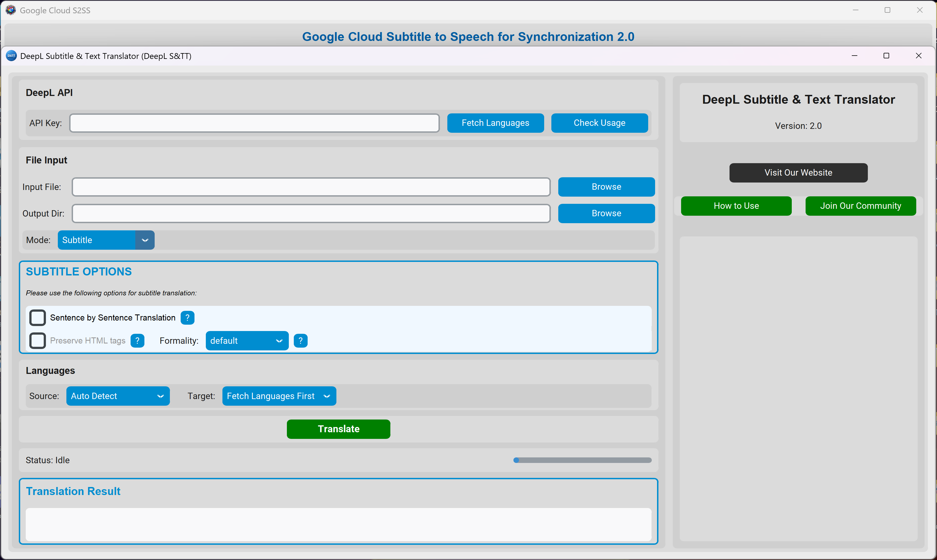The width and height of the screenshot is (937, 560).
Task: Click DeepL S&TT app icon in title bar
Action: tap(11, 56)
